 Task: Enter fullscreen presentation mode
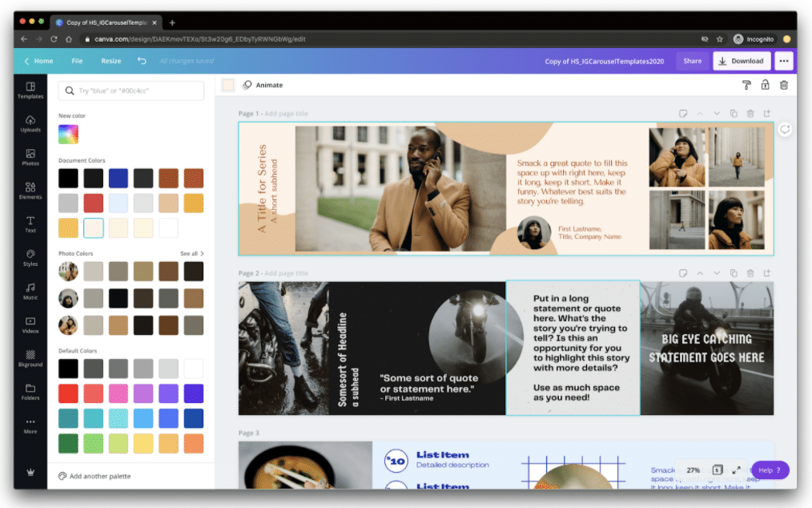(736, 470)
